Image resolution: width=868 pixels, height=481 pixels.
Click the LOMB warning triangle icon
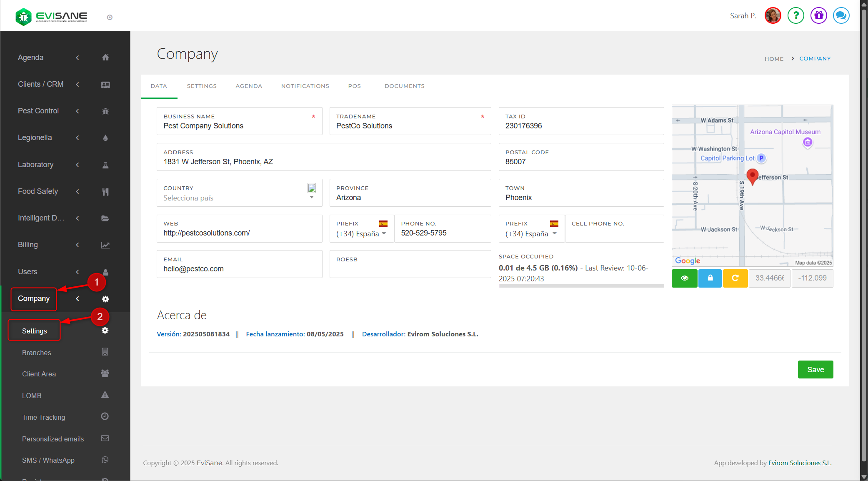(105, 395)
